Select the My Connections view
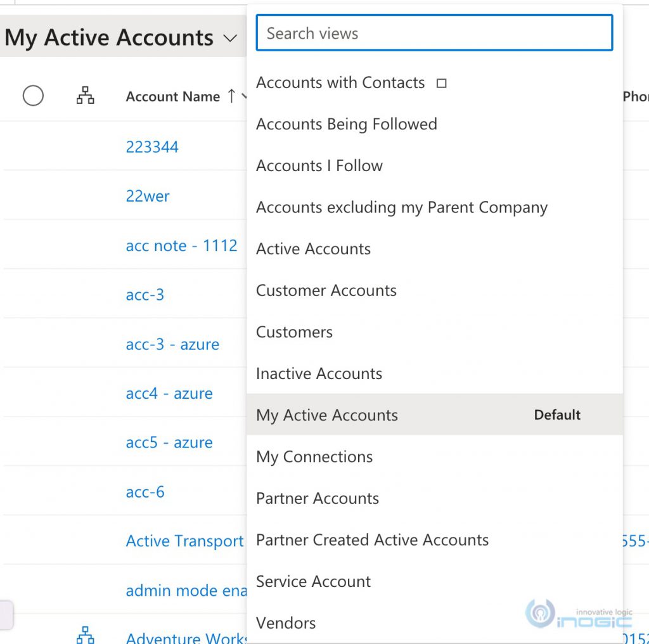The width and height of the screenshot is (649, 644). [x=314, y=456]
